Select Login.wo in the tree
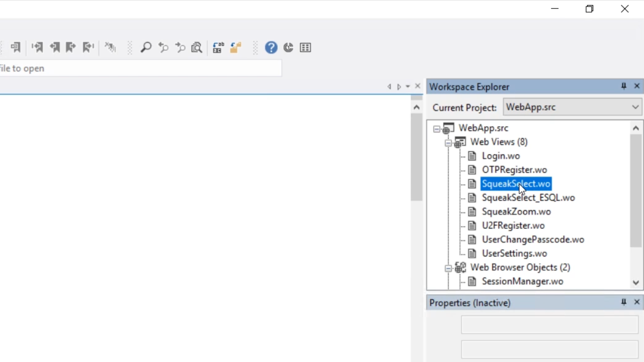 [x=501, y=156]
